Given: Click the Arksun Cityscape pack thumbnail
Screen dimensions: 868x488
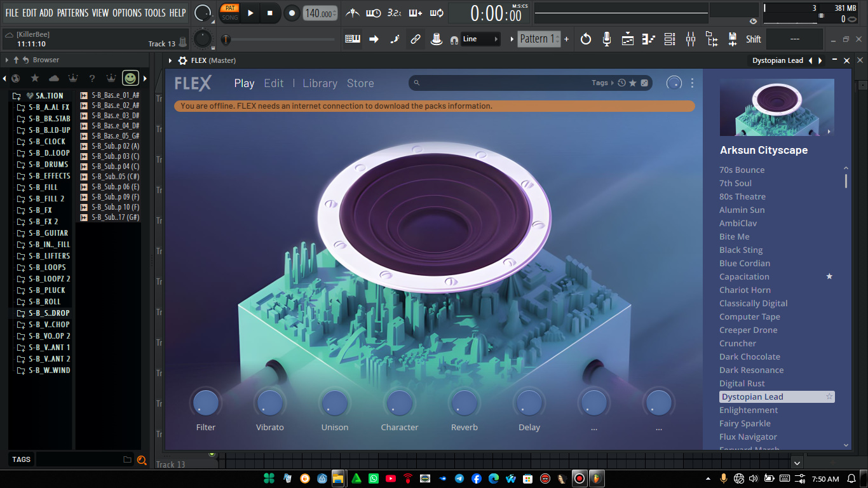Looking at the screenshot, I should click(x=776, y=107).
